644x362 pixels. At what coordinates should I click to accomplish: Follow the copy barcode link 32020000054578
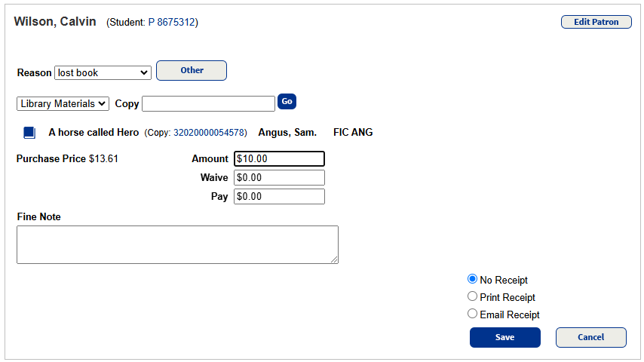tap(210, 133)
